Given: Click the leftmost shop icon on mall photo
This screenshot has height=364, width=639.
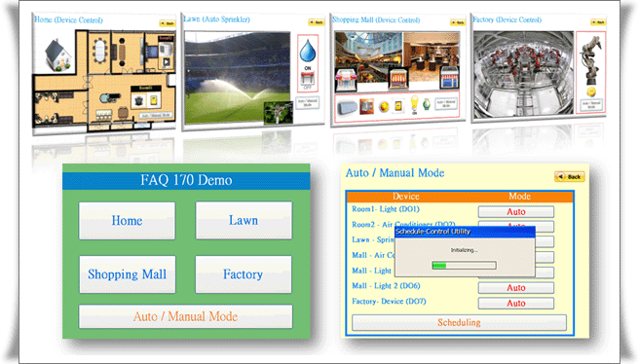Looking at the screenshot, I should [x=346, y=80].
